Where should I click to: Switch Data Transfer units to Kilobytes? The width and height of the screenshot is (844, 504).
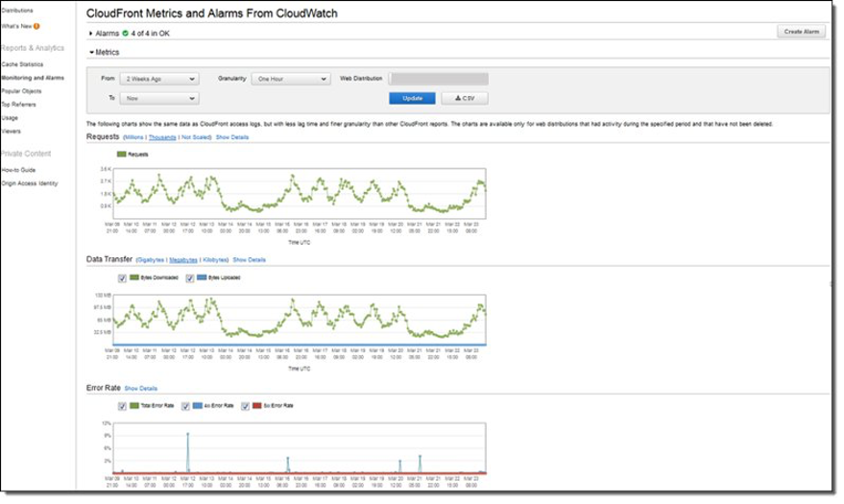coord(215,260)
